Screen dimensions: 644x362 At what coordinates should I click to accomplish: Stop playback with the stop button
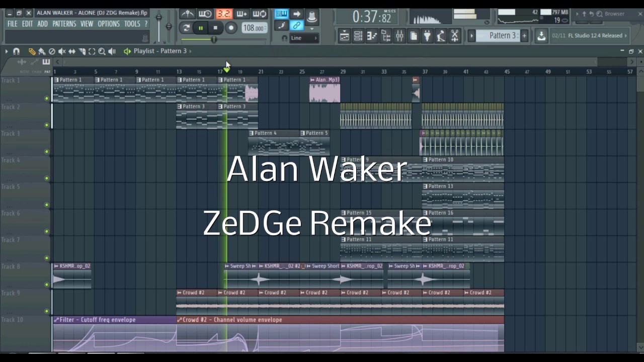coord(215,28)
